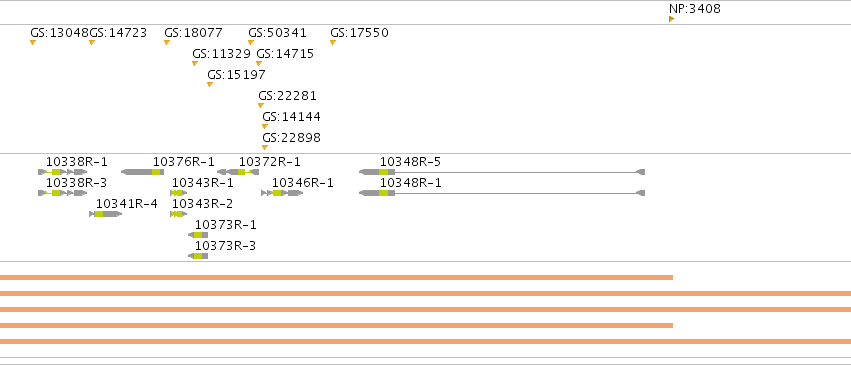Click the GS:22281 insertion triangle

click(261, 106)
